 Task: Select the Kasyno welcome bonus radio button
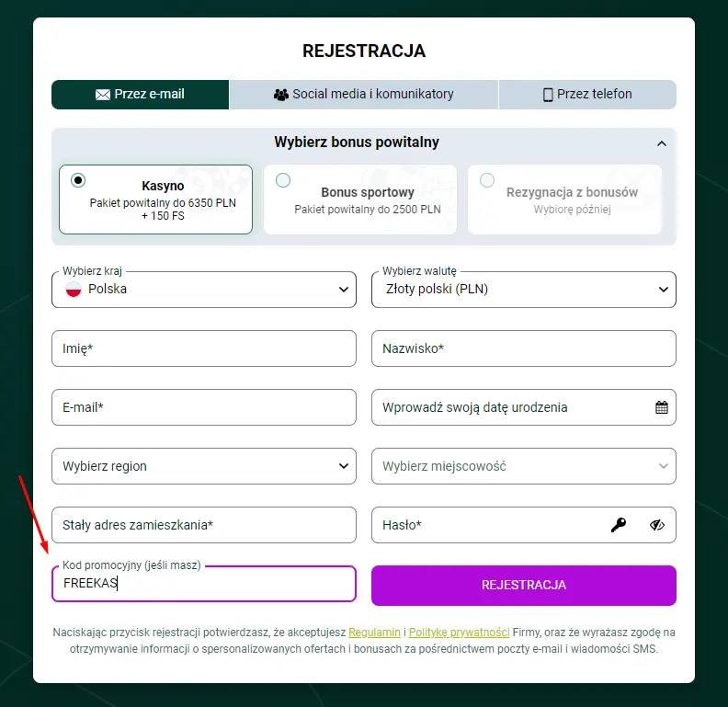[78, 180]
